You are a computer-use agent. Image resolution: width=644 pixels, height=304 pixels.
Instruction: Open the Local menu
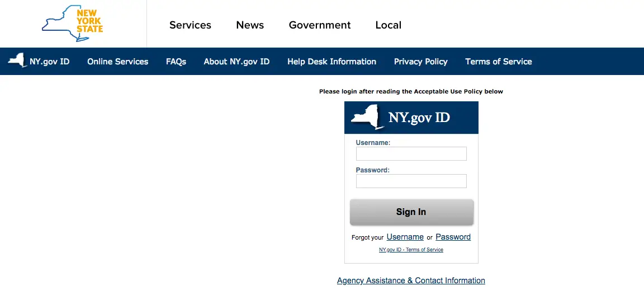click(x=388, y=25)
